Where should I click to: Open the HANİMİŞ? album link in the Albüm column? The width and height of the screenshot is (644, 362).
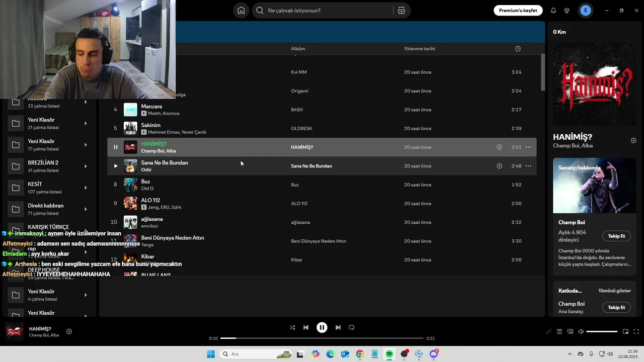302,147
